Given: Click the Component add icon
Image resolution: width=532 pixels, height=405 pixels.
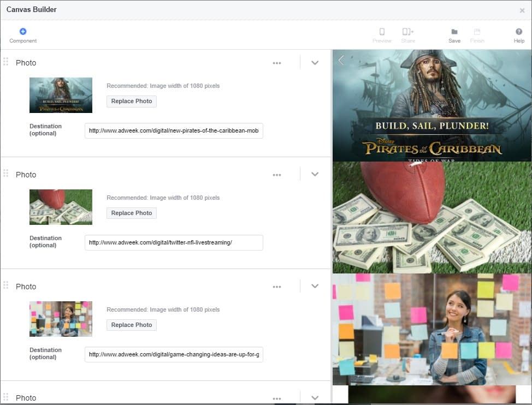Looking at the screenshot, I should 22,31.
